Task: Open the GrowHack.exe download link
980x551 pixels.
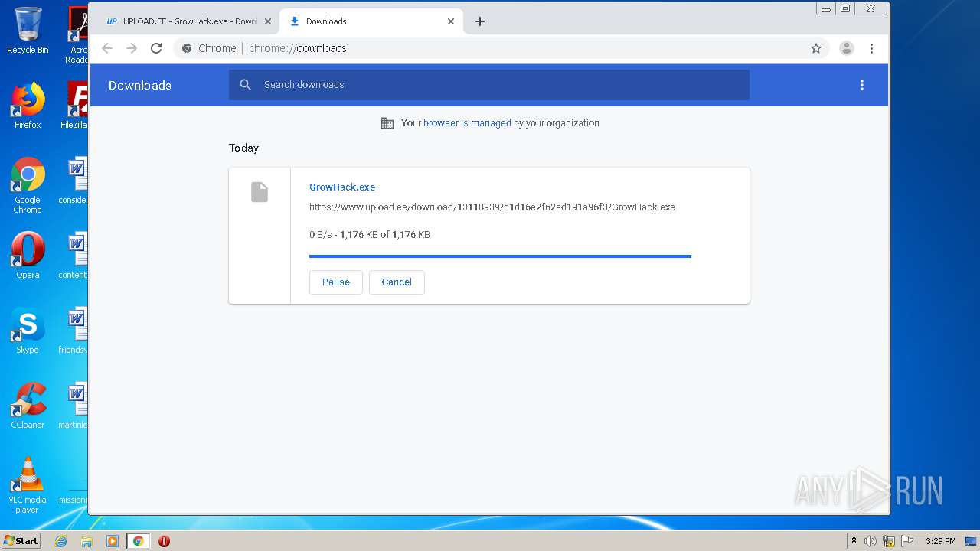Action: pos(342,187)
